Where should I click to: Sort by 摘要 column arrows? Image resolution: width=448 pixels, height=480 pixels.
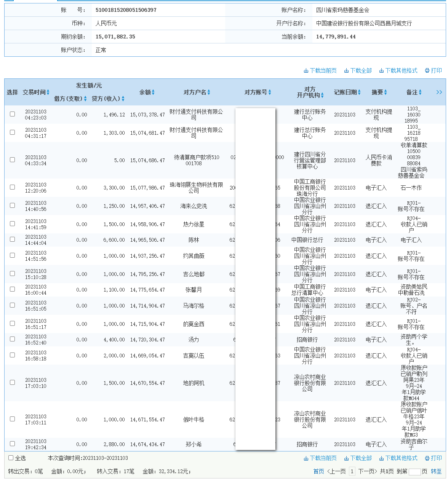tap(386, 92)
